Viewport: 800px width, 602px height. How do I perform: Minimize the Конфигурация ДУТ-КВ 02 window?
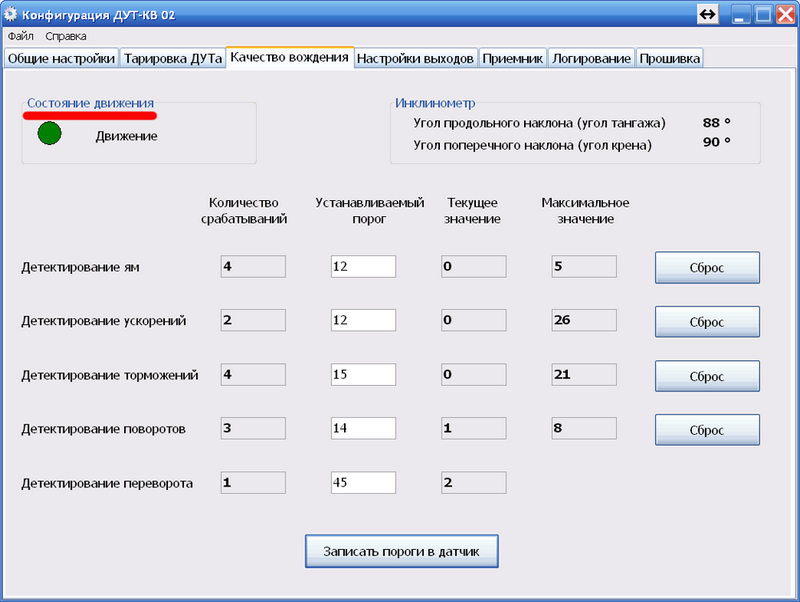tap(741, 14)
